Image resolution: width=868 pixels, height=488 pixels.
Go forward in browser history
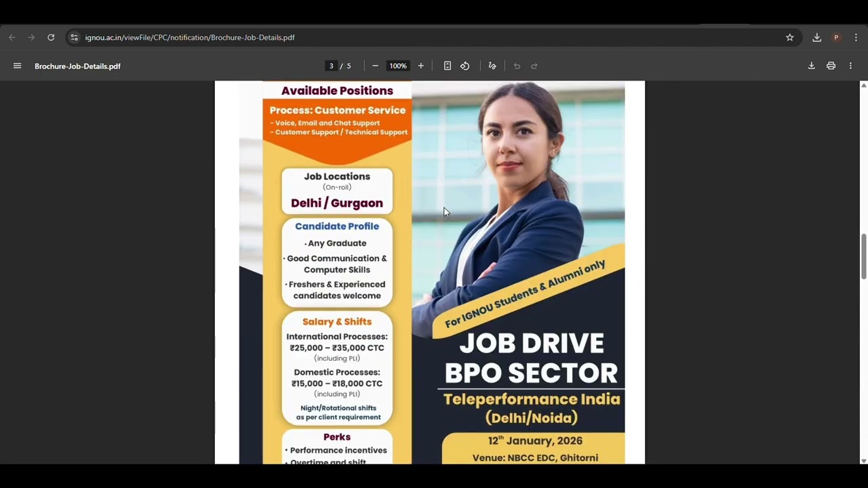tap(31, 37)
